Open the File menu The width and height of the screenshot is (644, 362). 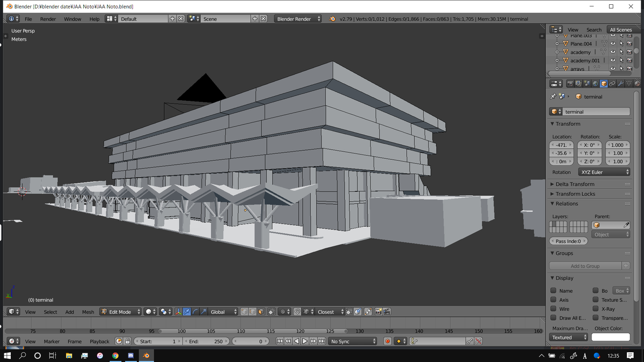[x=28, y=19]
